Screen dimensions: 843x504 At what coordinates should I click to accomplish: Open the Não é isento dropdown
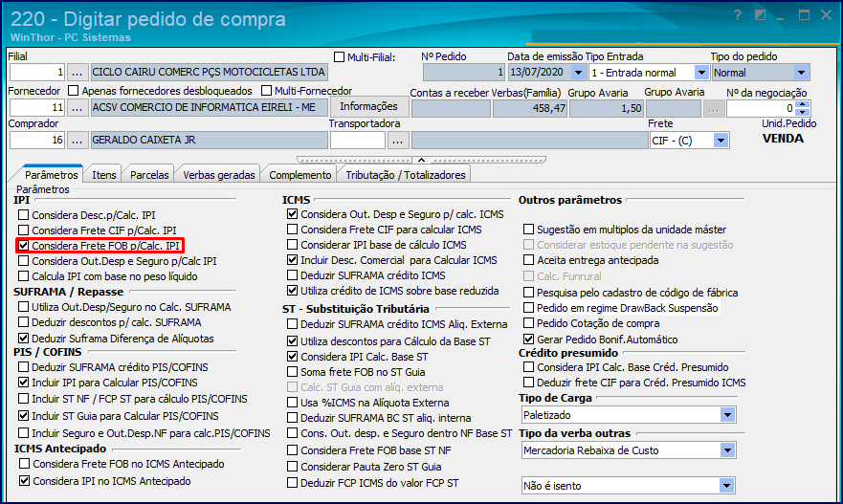click(x=726, y=486)
